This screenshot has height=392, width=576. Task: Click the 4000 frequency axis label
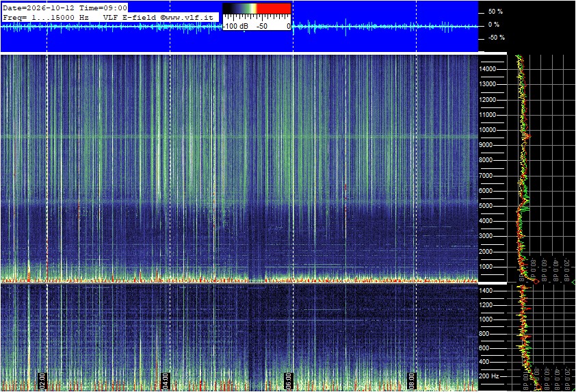(486, 221)
